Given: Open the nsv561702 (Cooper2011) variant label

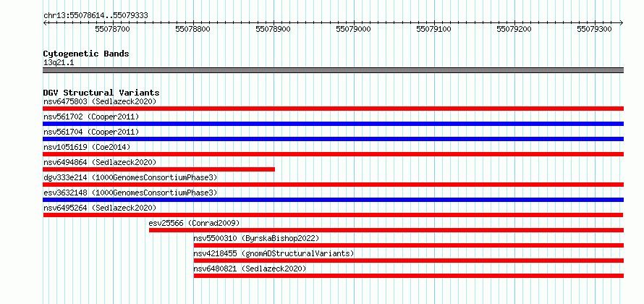Looking at the screenshot, I should pos(91,117).
